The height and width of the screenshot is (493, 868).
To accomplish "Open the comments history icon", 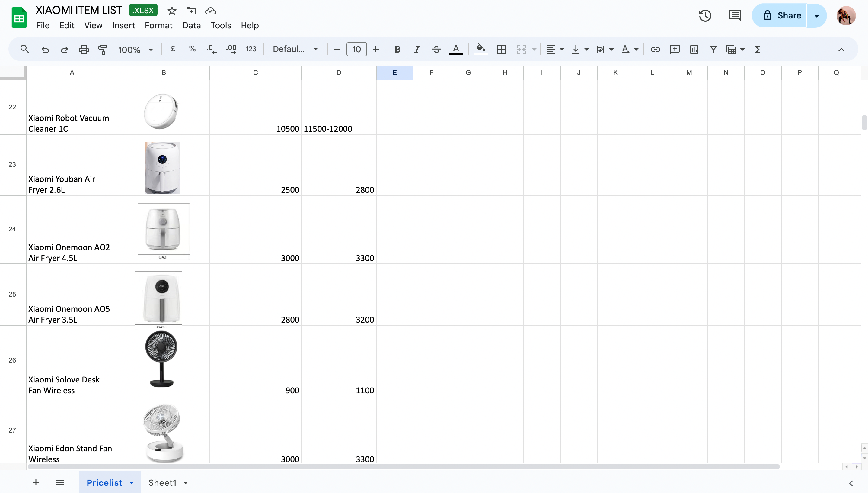I will [x=735, y=16].
